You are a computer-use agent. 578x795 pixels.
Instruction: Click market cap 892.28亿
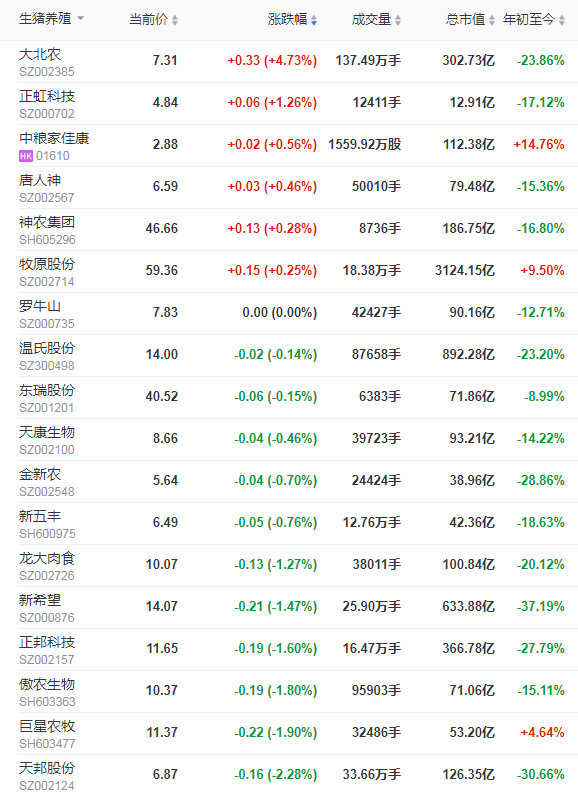(468, 355)
